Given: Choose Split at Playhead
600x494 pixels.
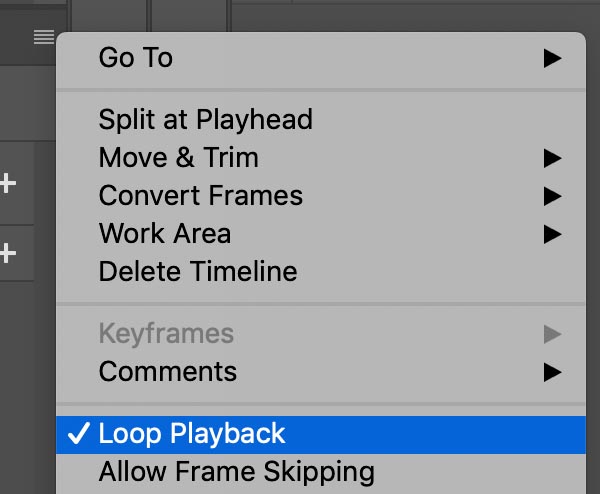Looking at the screenshot, I should 321,120.
